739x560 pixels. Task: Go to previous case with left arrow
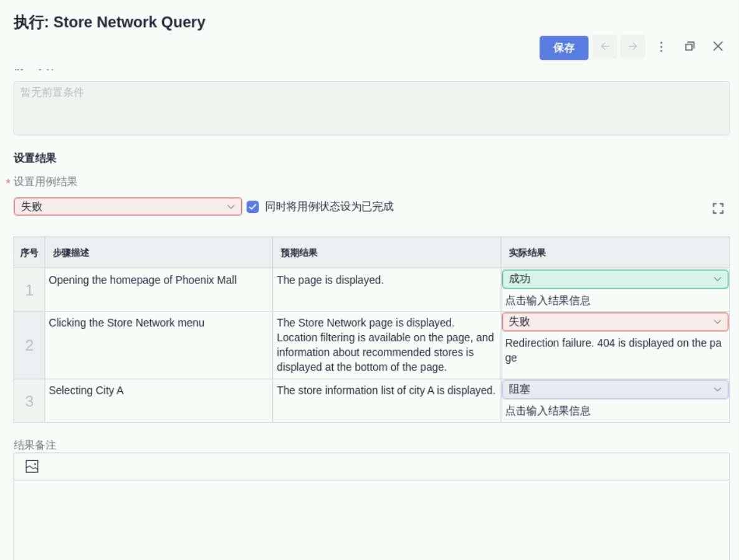point(604,47)
